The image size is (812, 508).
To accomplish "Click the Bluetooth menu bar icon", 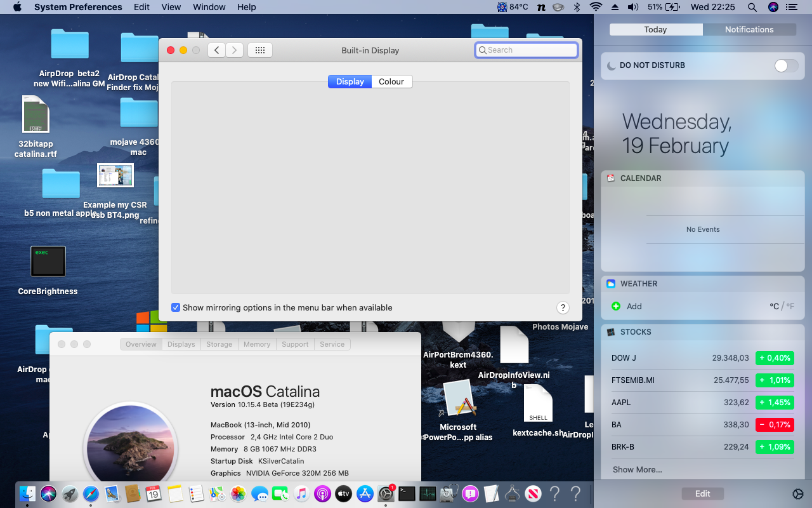I will 577,7.
